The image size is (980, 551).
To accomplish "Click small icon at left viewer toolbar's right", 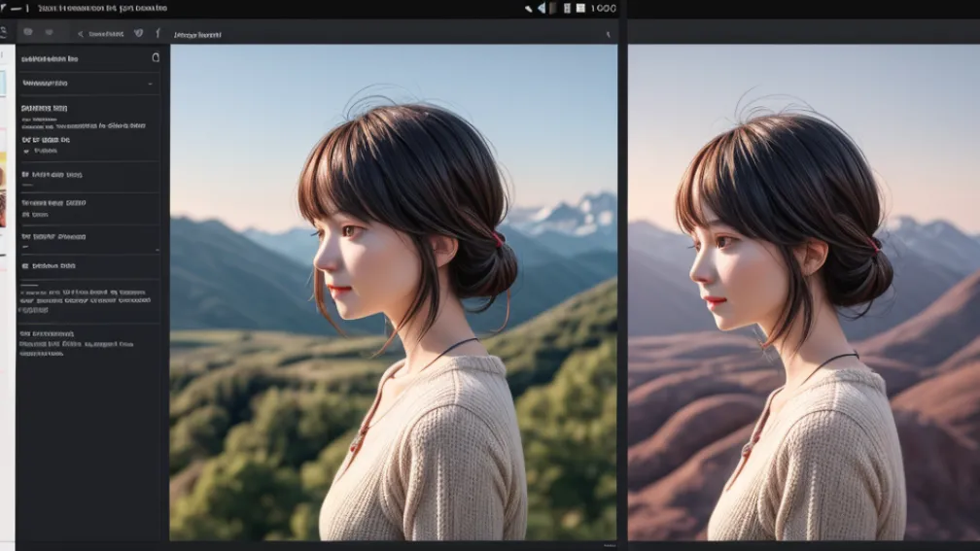I will [x=609, y=34].
